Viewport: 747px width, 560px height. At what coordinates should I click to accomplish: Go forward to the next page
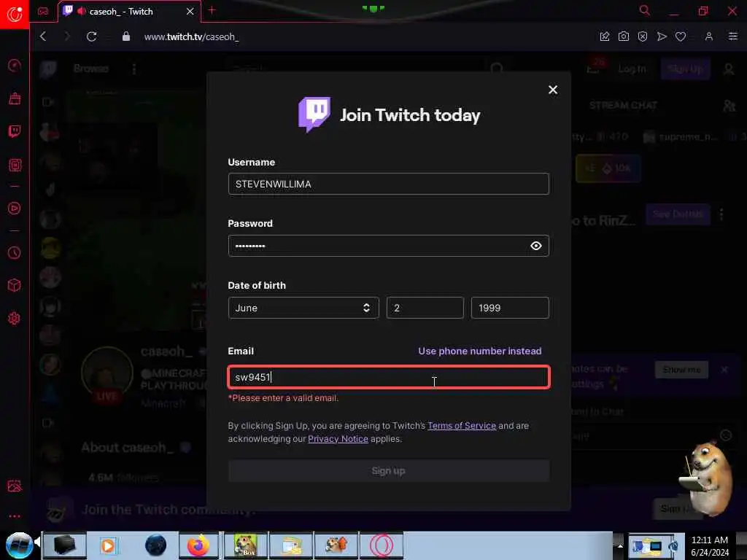coord(66,36)
